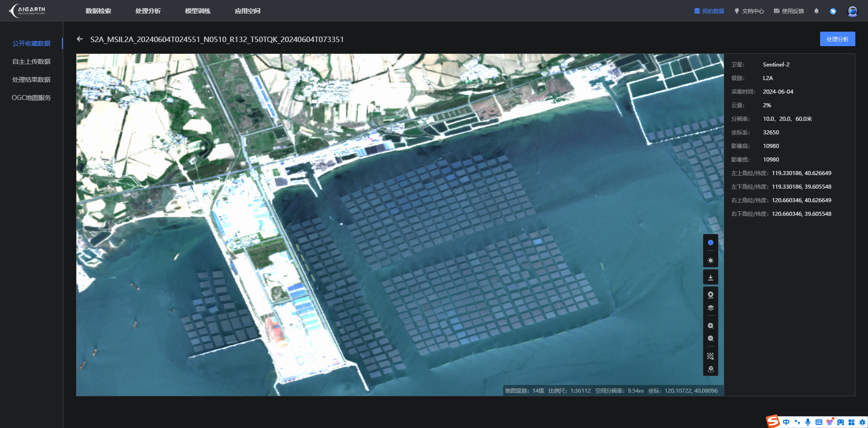Select 处理结果数据 in the sidebar
Image resolution: width=868 pixels, height=428 pixels.
coord(31,80)
